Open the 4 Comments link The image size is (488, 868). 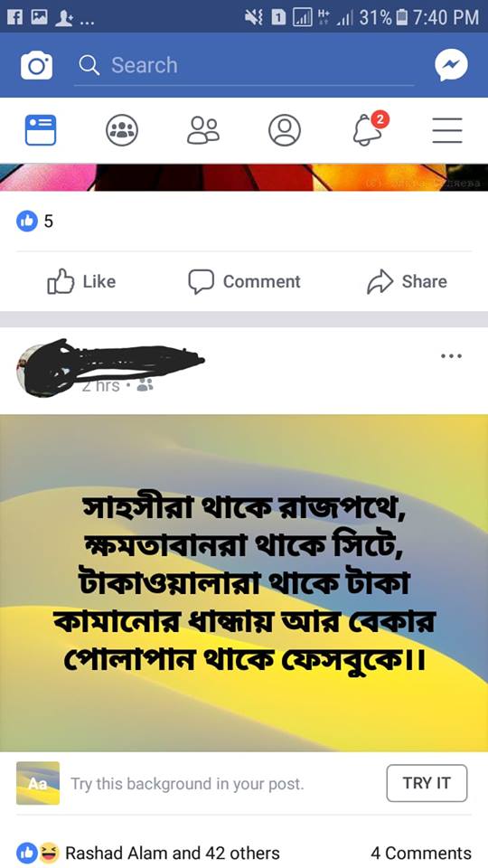tap(420, 853)
